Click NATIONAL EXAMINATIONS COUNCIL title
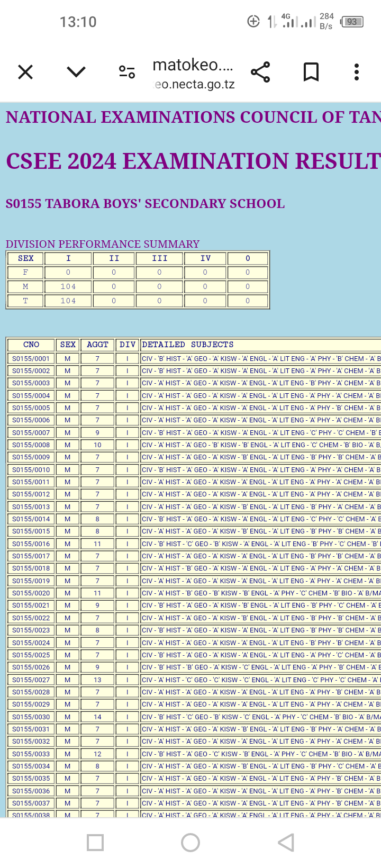The width and height of the screenshot is (381, 868). [193, 117]
